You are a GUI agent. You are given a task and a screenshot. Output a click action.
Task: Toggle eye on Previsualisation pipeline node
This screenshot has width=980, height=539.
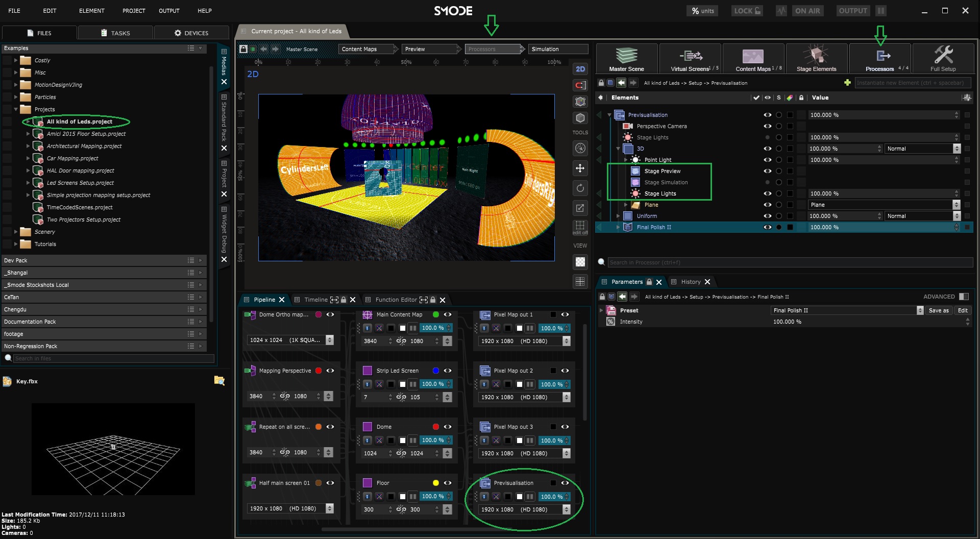click(x=565, y=483)
